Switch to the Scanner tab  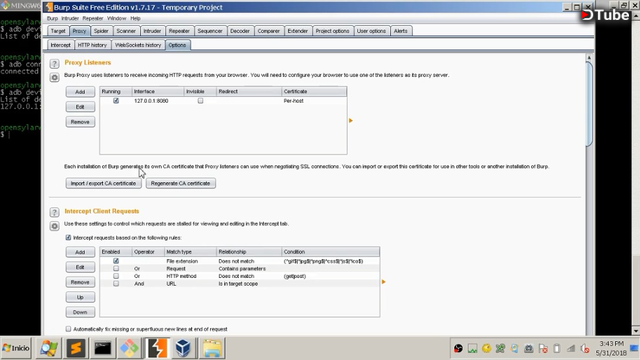click(126, 31)
